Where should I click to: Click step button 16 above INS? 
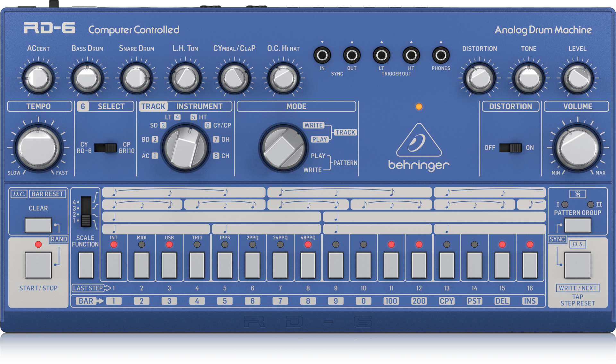coord(530,265)
